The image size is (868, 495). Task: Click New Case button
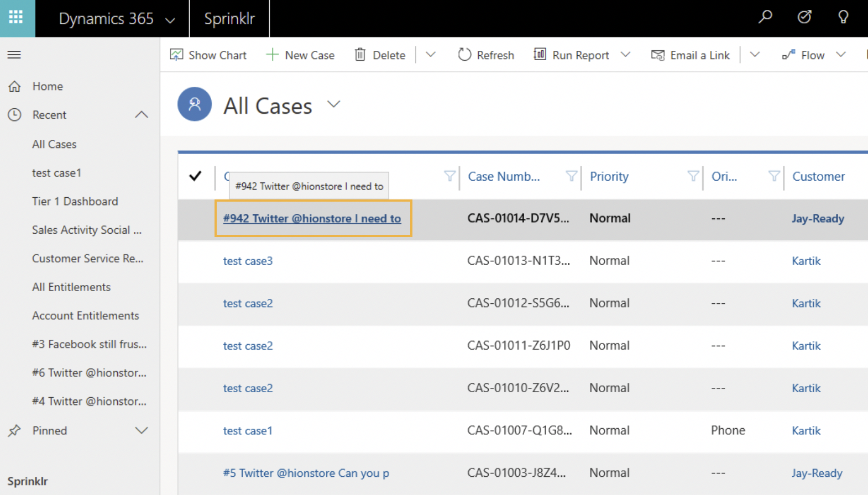(300, 55)
